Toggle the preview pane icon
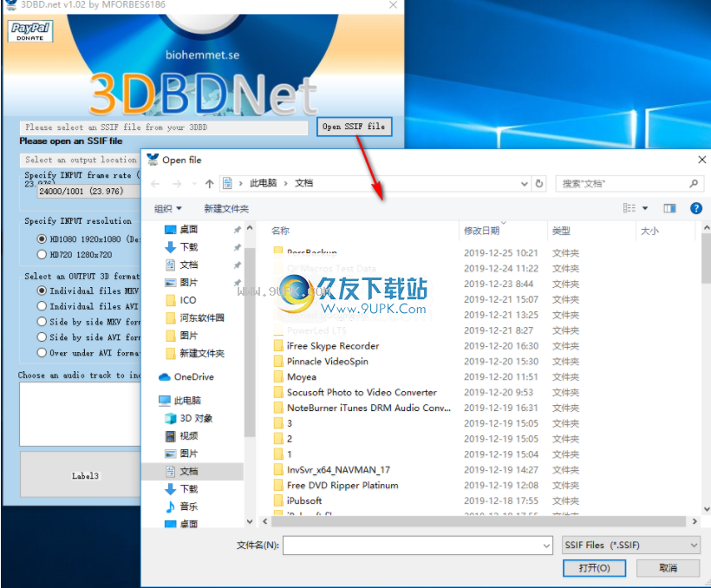 coord(669,208)
